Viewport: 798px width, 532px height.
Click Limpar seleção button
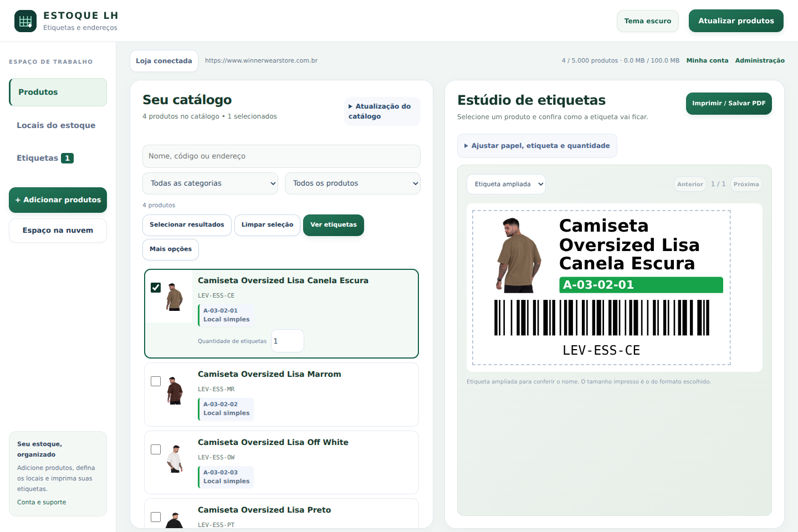tap(267, 225)
